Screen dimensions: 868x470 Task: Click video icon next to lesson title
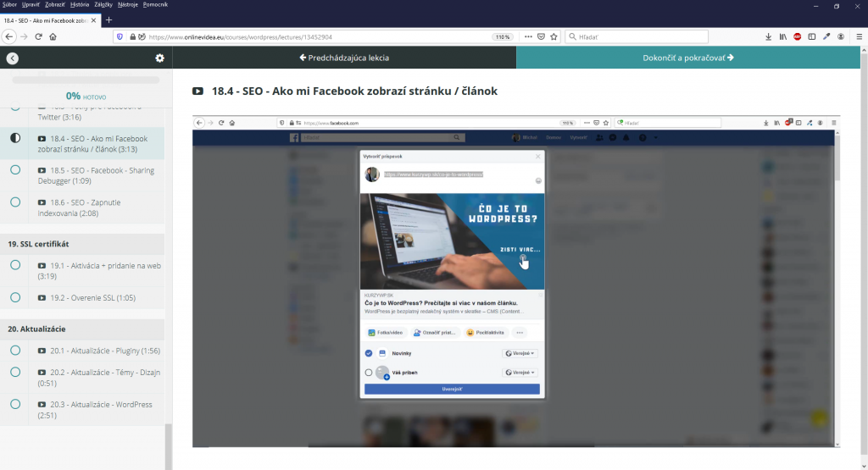pos(198,91)
